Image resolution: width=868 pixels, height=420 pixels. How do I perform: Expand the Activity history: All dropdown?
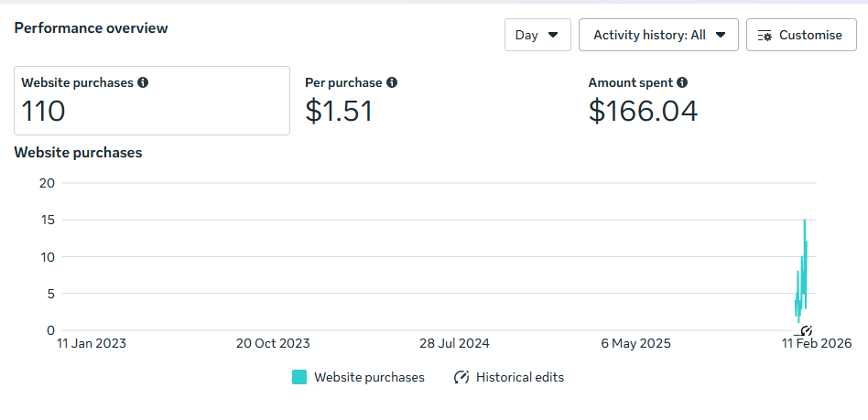pos(658,35)
